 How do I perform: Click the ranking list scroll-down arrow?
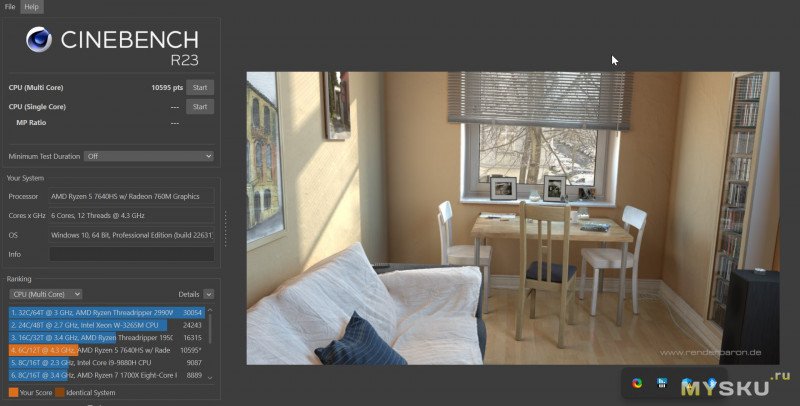(210, 378)
